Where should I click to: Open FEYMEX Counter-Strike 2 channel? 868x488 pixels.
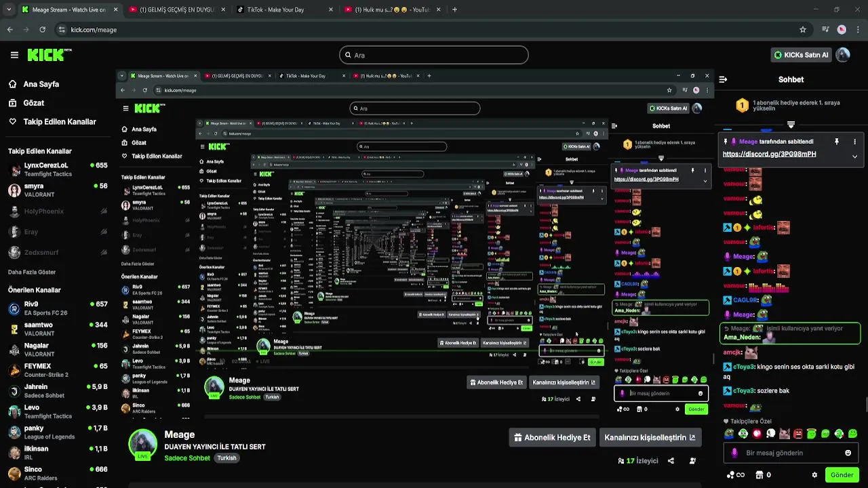click(58, 370)
